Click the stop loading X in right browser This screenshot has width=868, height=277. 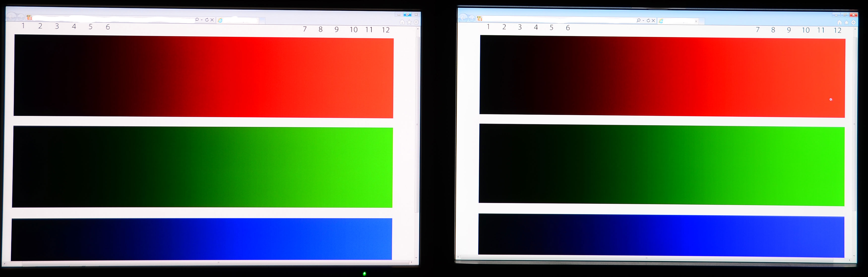coord(653,21)
